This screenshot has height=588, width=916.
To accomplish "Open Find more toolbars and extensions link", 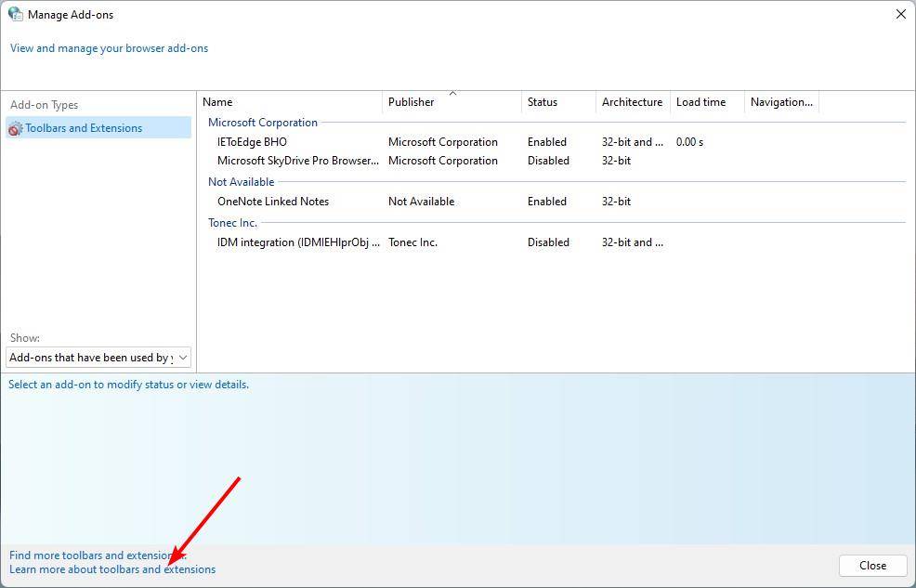I will coord(91,555).
